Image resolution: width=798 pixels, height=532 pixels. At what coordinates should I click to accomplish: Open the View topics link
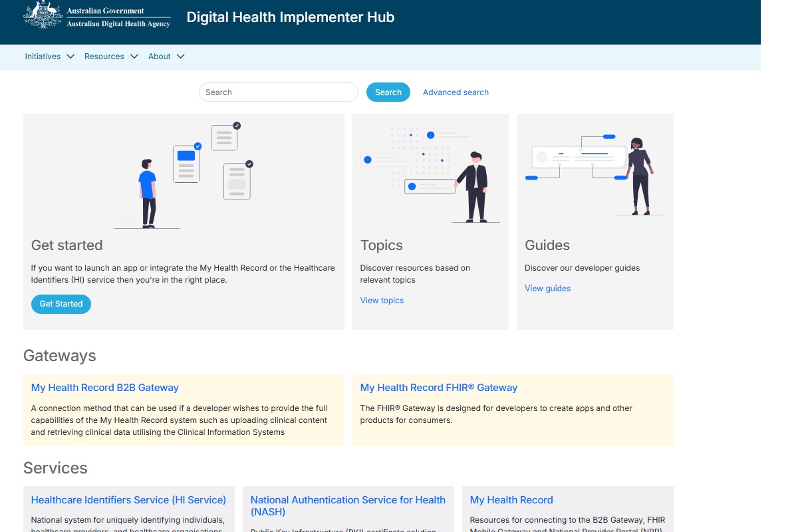point(382,301)
